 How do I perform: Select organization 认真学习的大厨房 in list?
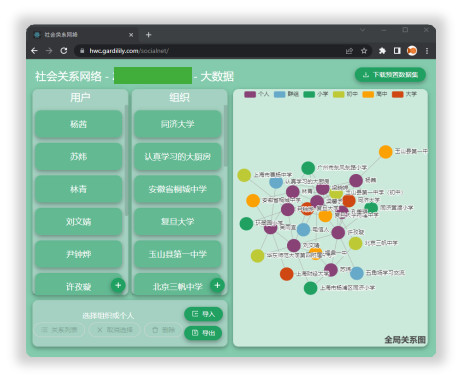pos(178,157)
